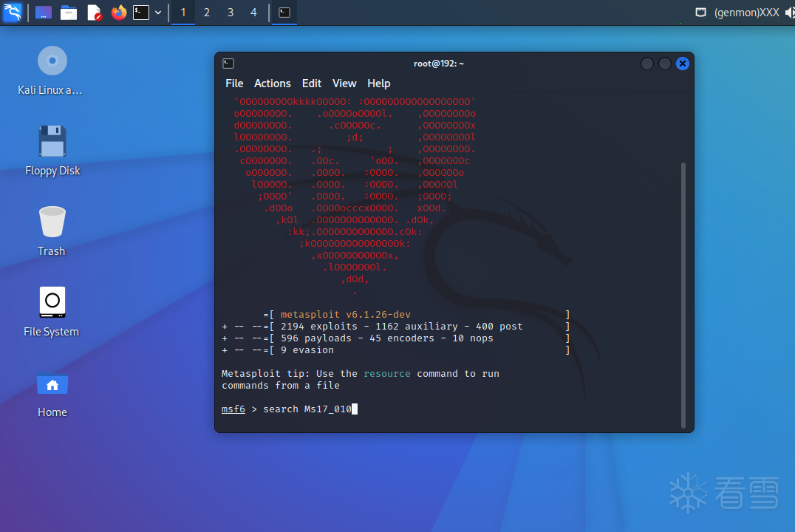The height and width of the screenshot is (532, 795).
Task: Select the File System desktop icon
Action: tap(52, 311)
